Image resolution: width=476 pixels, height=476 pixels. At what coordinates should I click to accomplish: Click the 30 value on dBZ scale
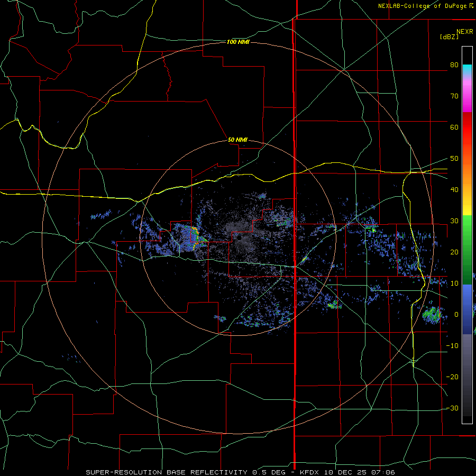pyautogui.click(x=454, y=221)
